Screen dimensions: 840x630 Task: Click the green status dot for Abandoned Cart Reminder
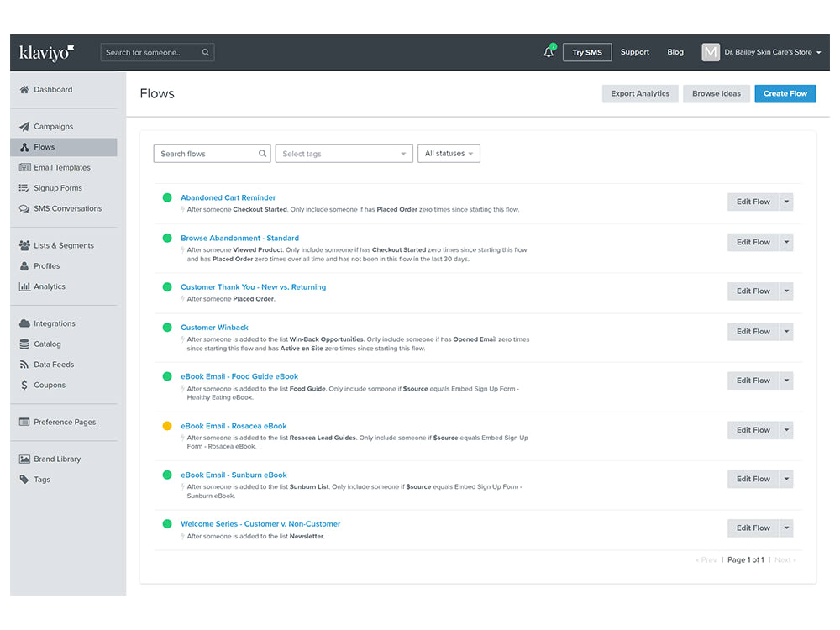[167, 197]
